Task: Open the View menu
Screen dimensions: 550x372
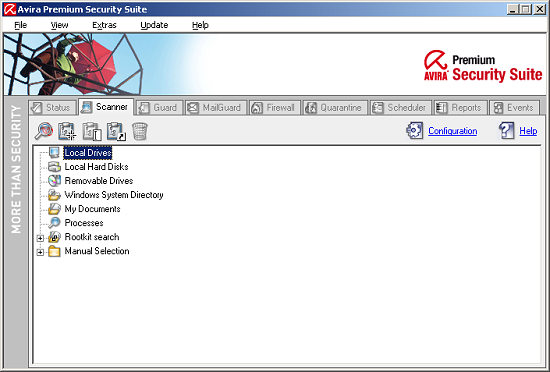Action: [59, 25]
